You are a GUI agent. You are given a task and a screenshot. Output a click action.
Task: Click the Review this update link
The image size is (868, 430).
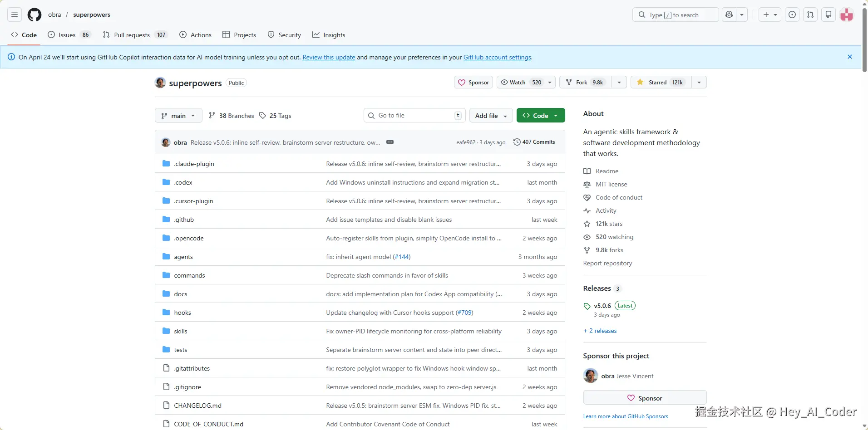coord(329,57)
